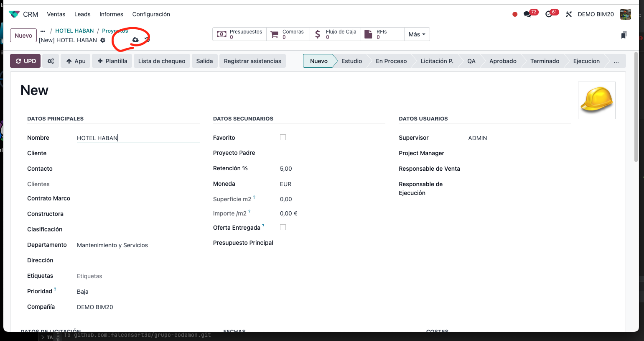Expand the breadcrumb ellipsis menu
The height and width of the screenshot is (341, 644).
point(43,31)
